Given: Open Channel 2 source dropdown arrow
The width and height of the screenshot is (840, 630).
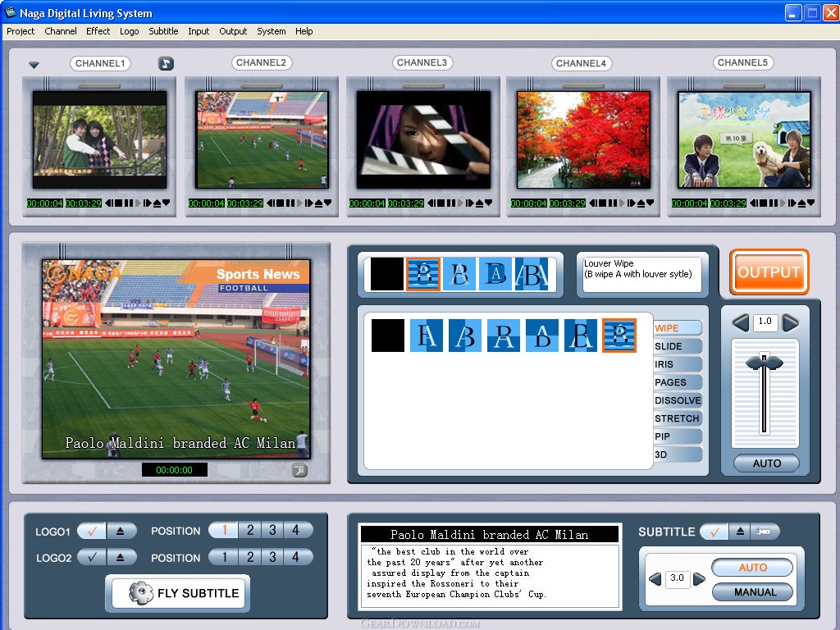Looking at the screenshot, I should click(328, 203).
